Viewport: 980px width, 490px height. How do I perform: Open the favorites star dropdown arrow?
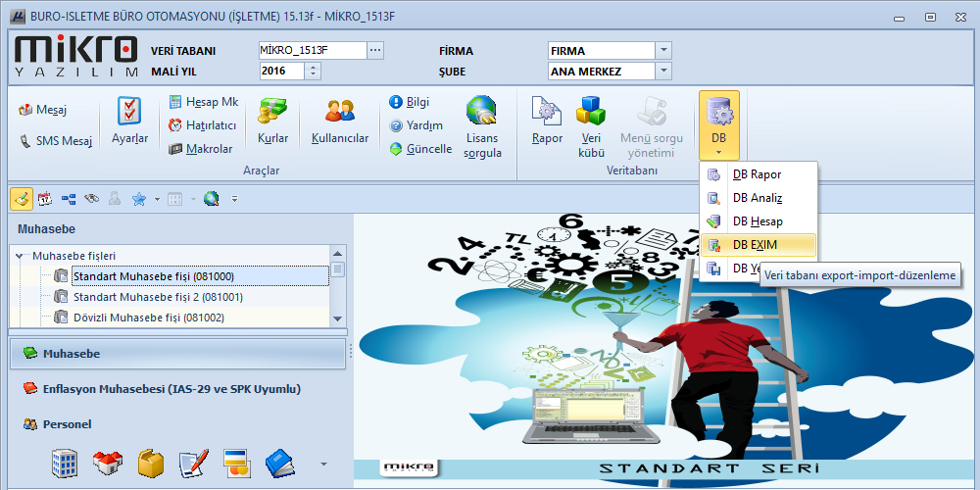(157, 200)
